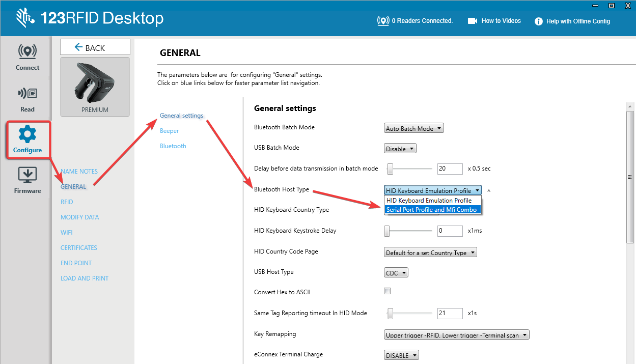Open USB Batch Mode dropdown
Screen dimensions: 636x364
coord(400,149)
